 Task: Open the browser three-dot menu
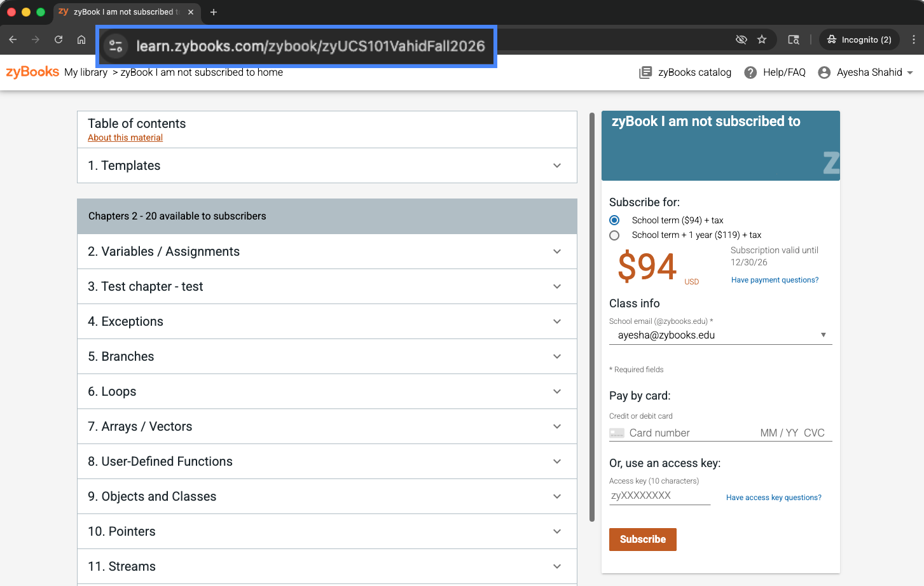tap(914, 39)
